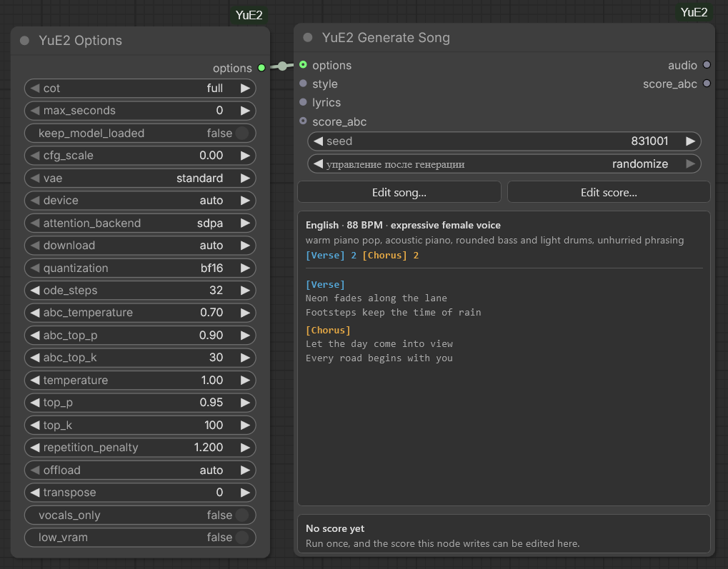
Task: Click Edit score... button
Action: click(x=609, y=192)
